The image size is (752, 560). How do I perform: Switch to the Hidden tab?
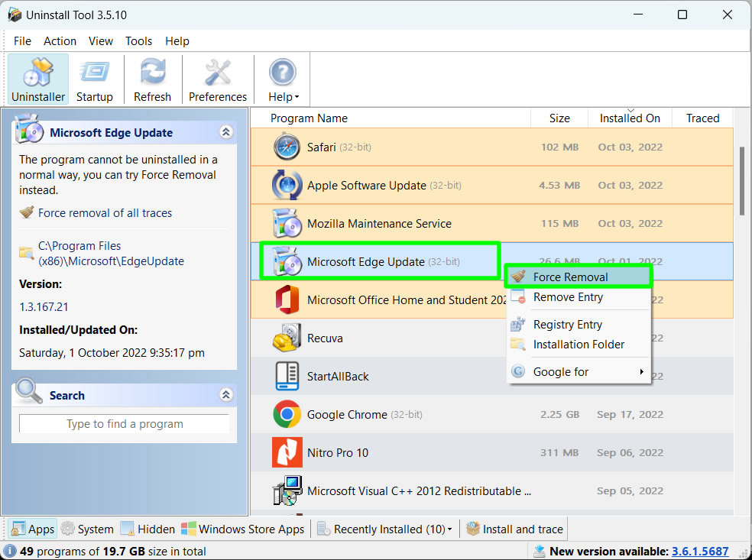tap(147, 529)
